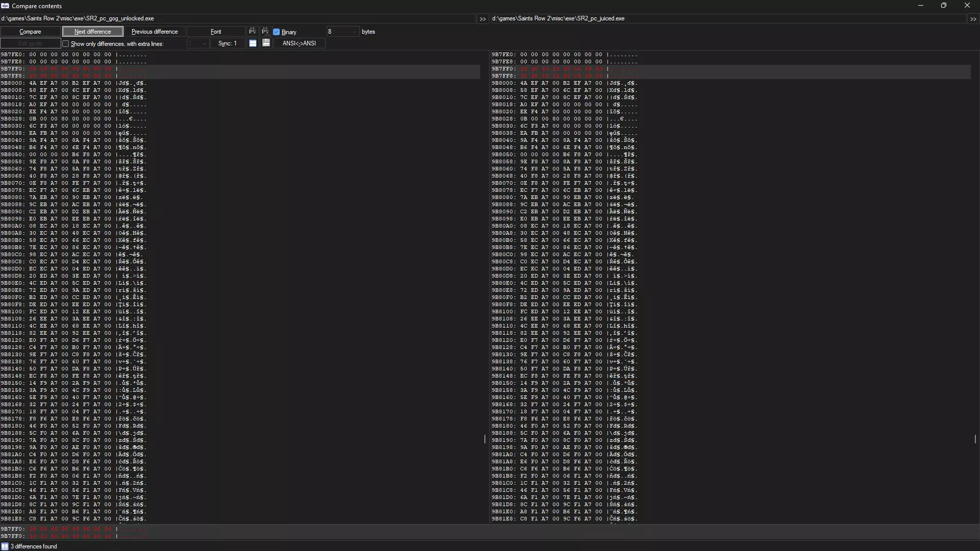Viewport: 980px width, 551px height.
Task: Click the 'bytes' label
Action: click(x=369, y=32)
